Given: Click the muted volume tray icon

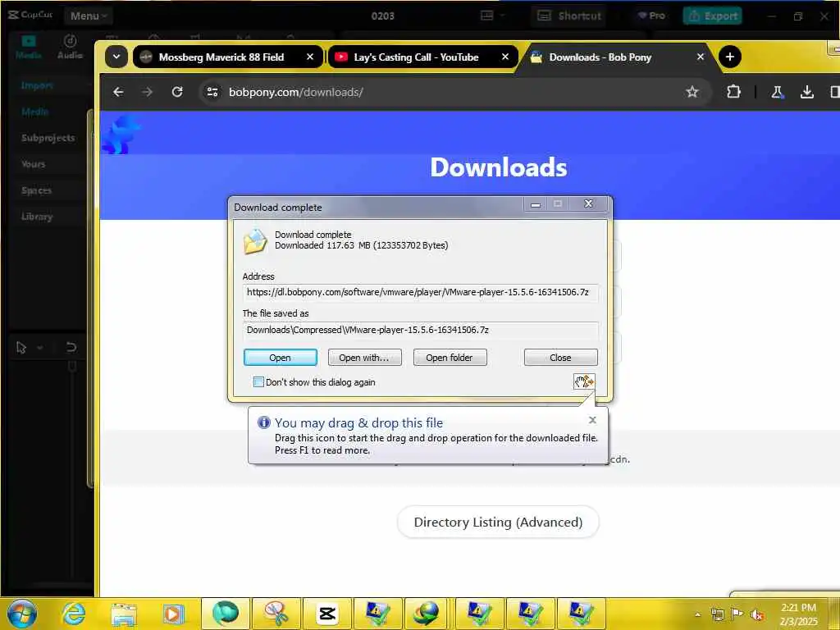Looking at the screenshot, I should click(757, 614).
